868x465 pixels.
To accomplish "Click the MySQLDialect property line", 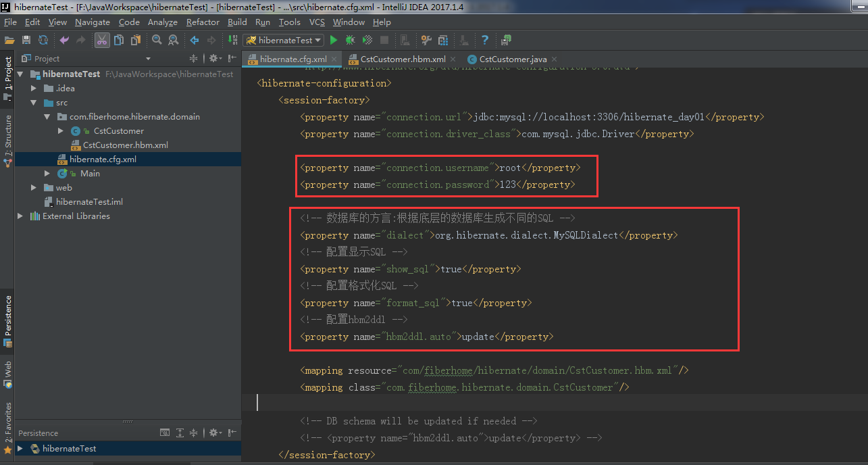I will coord(489,235).
